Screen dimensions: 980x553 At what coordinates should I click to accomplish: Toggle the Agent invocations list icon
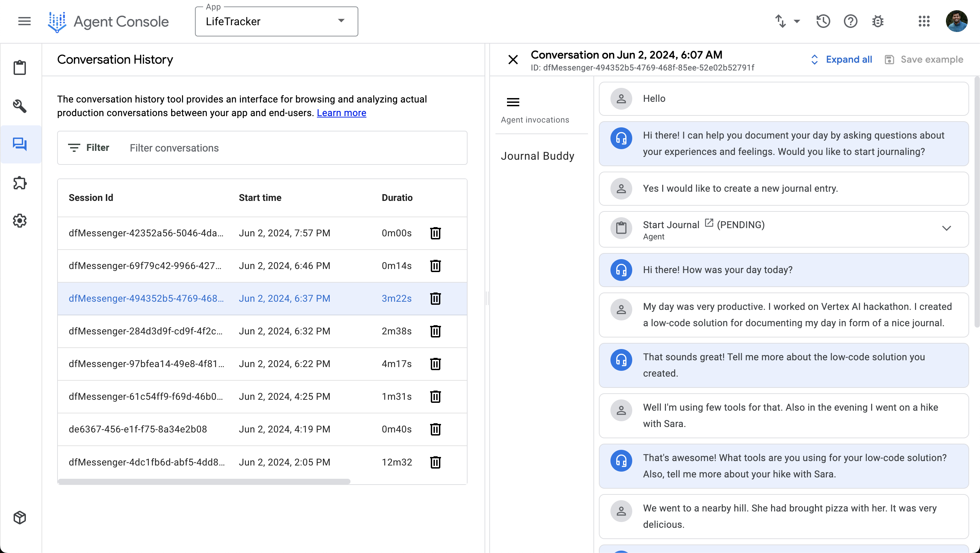tap(513, 102)
